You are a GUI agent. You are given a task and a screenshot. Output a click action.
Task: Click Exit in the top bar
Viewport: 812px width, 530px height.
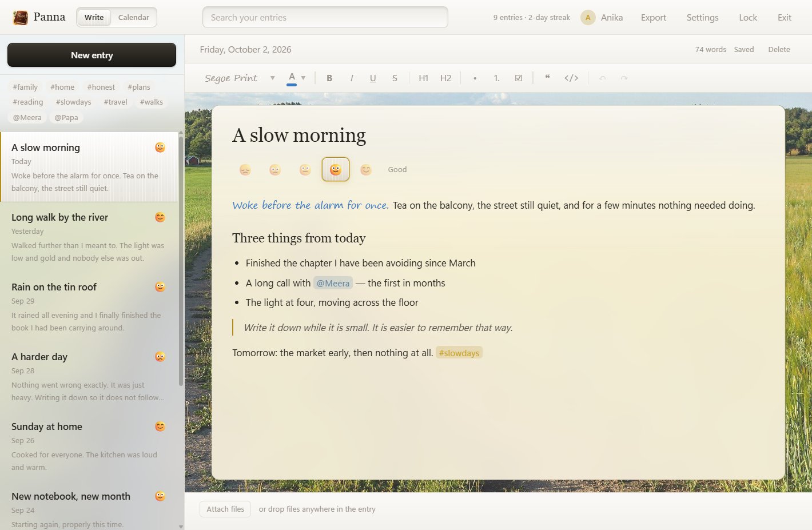point(785,17)
